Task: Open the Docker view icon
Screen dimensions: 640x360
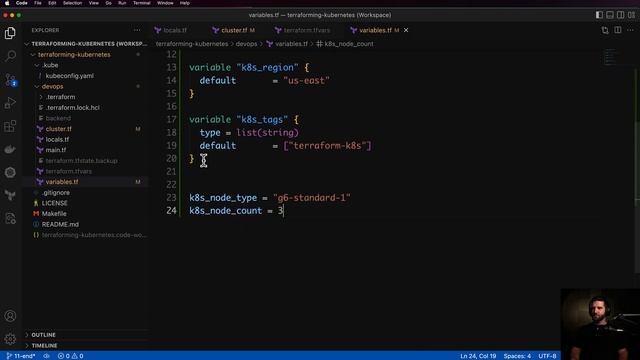Action: (10, 149)
